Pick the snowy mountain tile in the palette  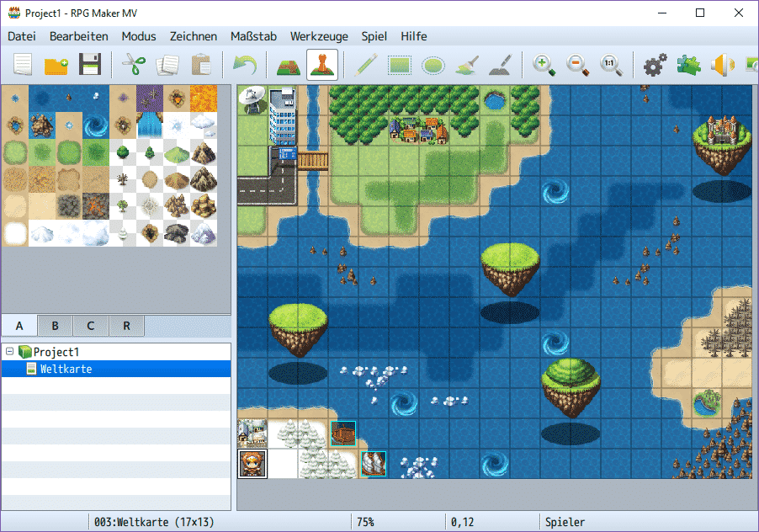coord(204,233)
